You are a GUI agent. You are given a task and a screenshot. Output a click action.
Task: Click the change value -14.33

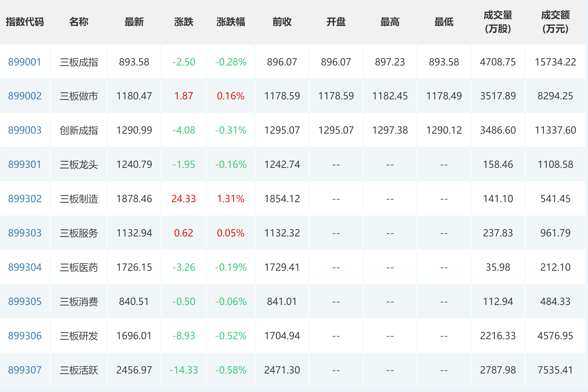[184, 370]
